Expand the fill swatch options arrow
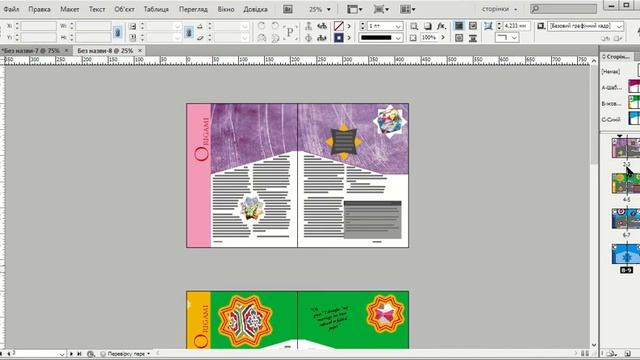Screen dimensions: 640x360 point(349,26)
